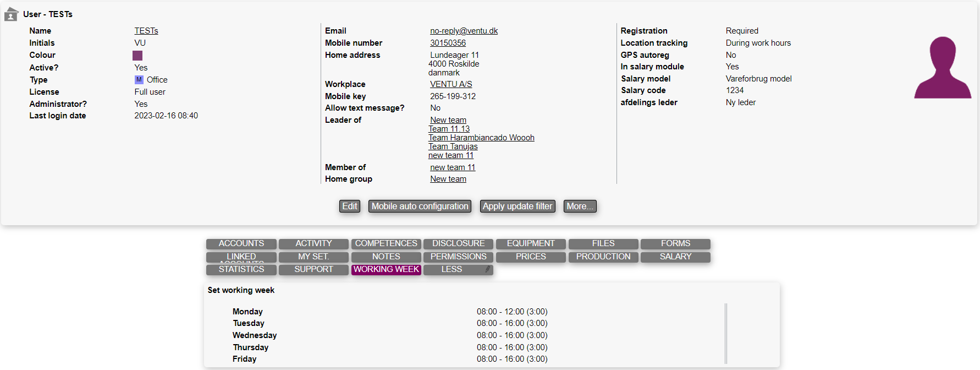The width and height of the screenshot is (980, 370).
Task: Go to the SALARY tab
Action: click(675, 257)
